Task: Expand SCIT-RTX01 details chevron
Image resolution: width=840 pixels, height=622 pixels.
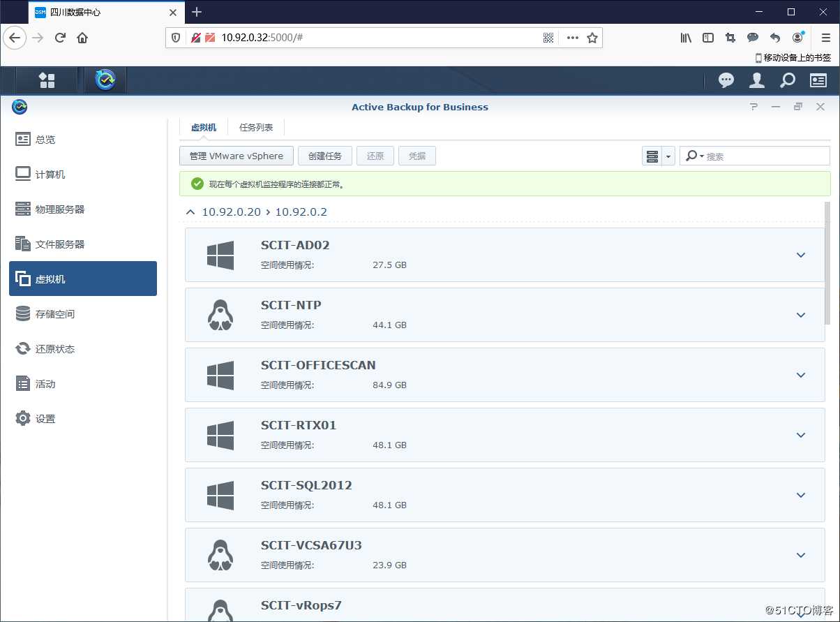Action: coord(801,435)
